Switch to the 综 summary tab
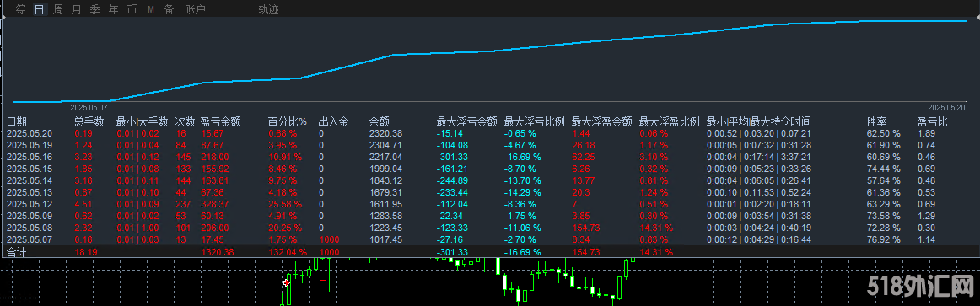 coord(20,9)
